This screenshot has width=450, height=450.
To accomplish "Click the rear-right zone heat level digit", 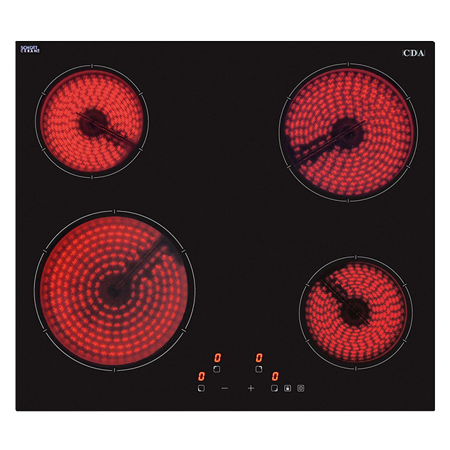I will pos(259,358).
